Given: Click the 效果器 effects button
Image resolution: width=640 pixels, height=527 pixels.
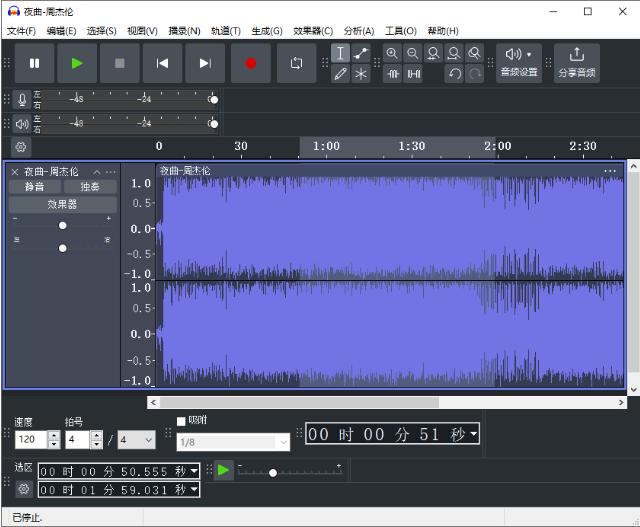Looking at the screenshot, I should pyautogui.click(x=62, y=204).
